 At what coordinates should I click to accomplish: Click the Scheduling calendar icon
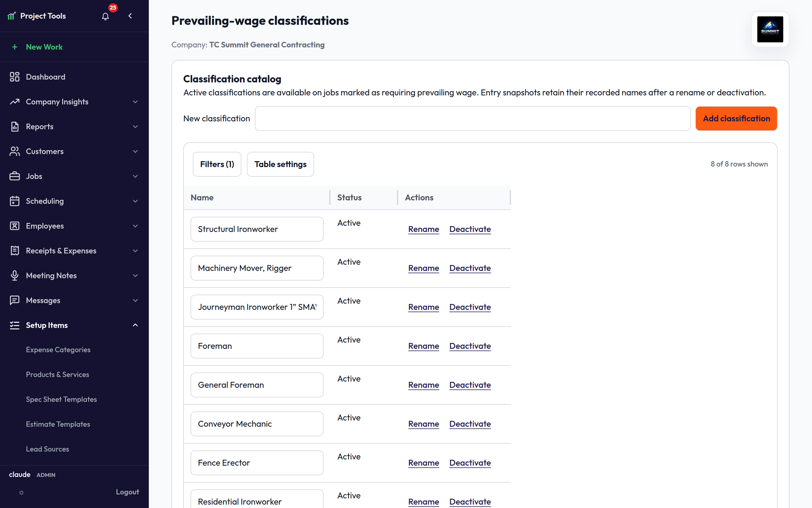pos(14,201)
